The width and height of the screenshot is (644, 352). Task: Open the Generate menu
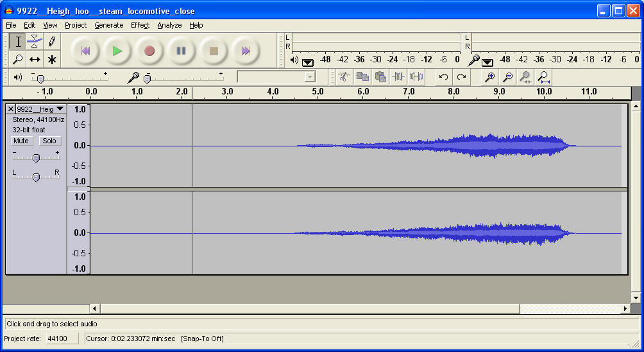coord(108,25)
